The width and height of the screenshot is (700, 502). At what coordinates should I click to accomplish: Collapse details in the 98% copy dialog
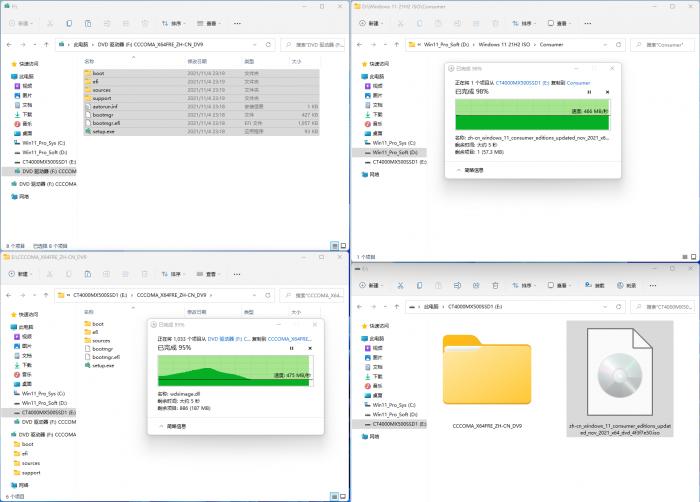tap(471, 170)
